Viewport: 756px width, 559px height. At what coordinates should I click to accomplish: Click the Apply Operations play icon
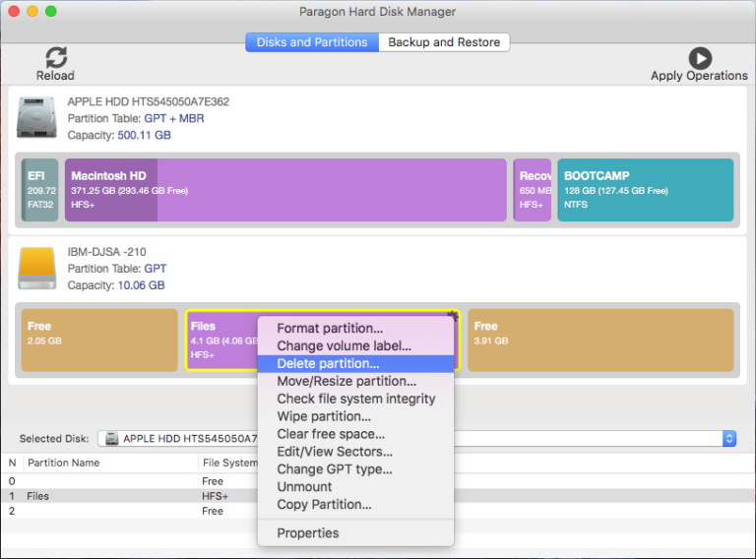click(x=700, y=58)
